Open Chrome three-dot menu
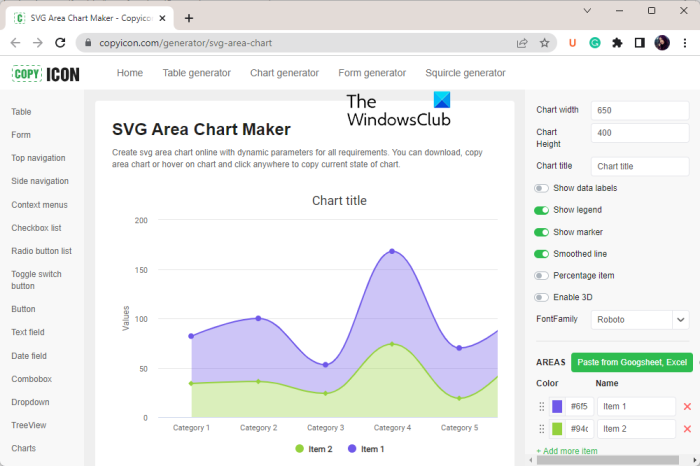The image size is (700, 466). coord(685,43)
